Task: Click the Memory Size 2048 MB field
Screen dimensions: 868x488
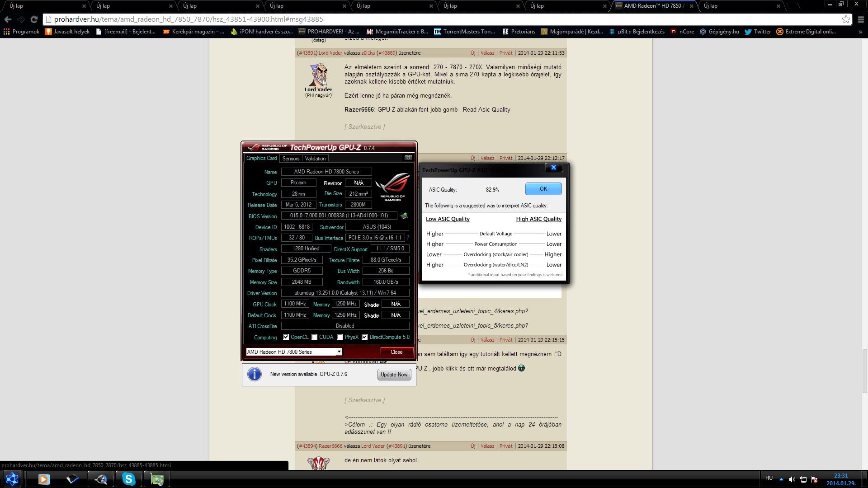Action: pos(302,282)
